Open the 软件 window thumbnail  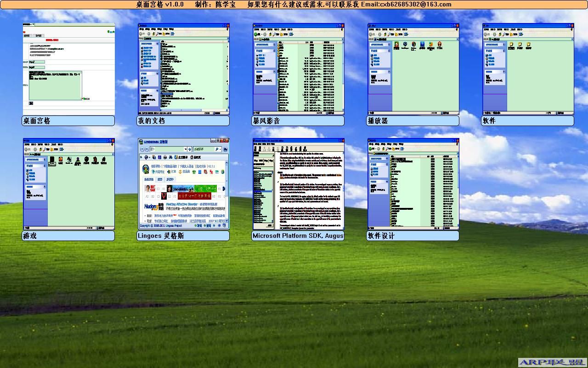tap(528, 69)
